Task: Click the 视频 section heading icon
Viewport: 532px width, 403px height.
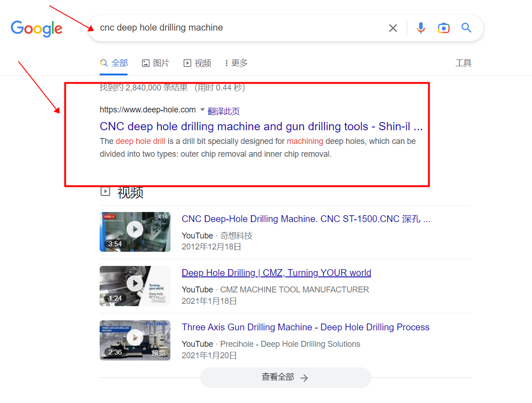Action: coord(105,191)
